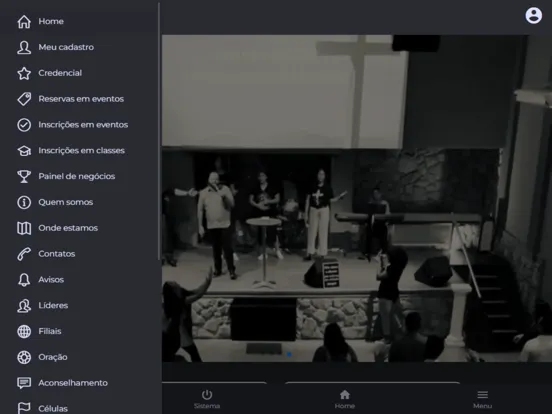Click the Menu hamburger icon in bottom bar

click(x=483, y=395)
